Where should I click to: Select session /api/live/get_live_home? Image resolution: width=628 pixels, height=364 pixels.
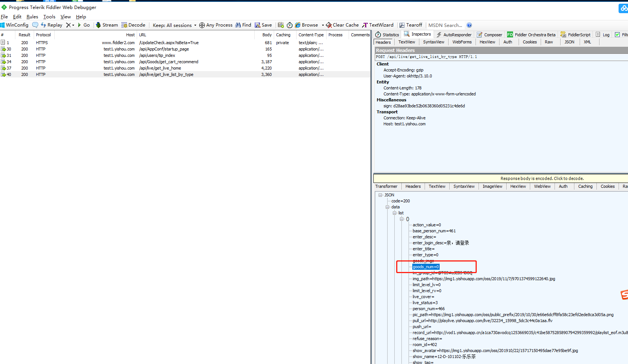[x=185, y=68]
